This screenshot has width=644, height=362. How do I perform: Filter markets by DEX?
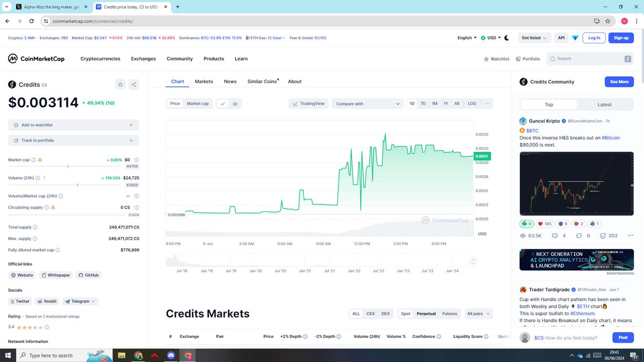[x=385, y=314]
